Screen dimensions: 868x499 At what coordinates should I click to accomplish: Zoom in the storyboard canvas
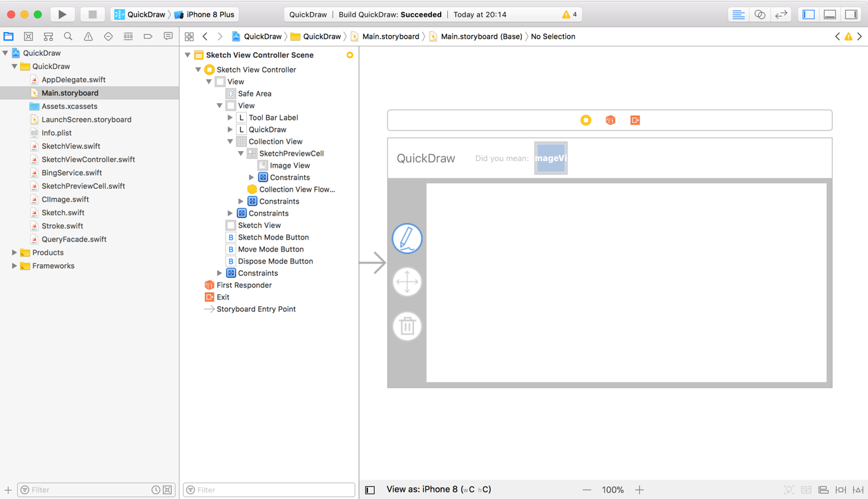coord(640,490)
